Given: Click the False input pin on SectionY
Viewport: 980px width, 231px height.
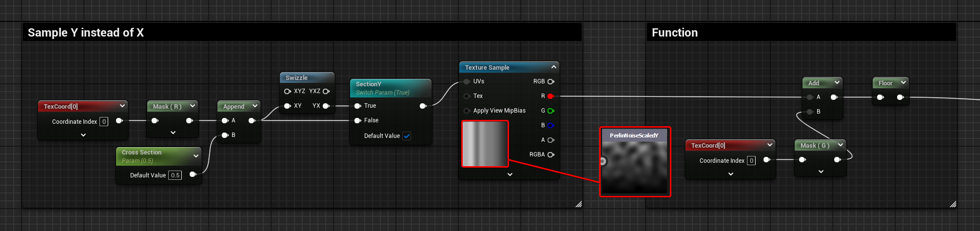Looking at the screenshot, I should point(357,120).
